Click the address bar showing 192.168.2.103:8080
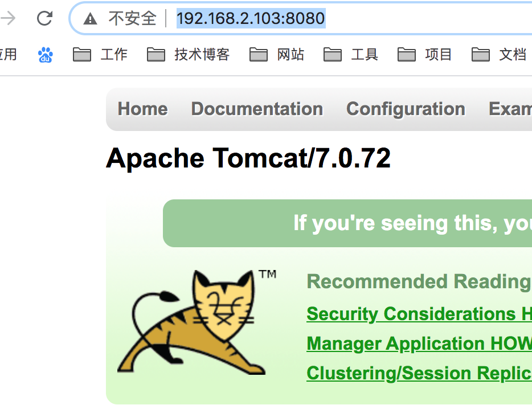Screen dimensions: 532x409 tap(251, 18)
